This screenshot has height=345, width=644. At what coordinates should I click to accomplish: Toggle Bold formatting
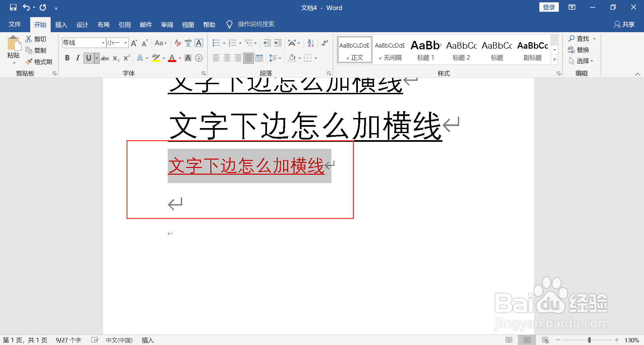click(x=67, y=58)
